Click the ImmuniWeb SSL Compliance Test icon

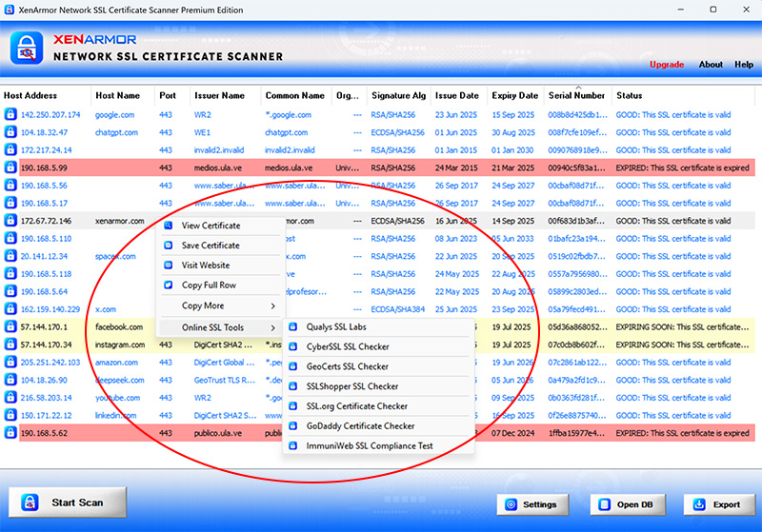[293, 445]
